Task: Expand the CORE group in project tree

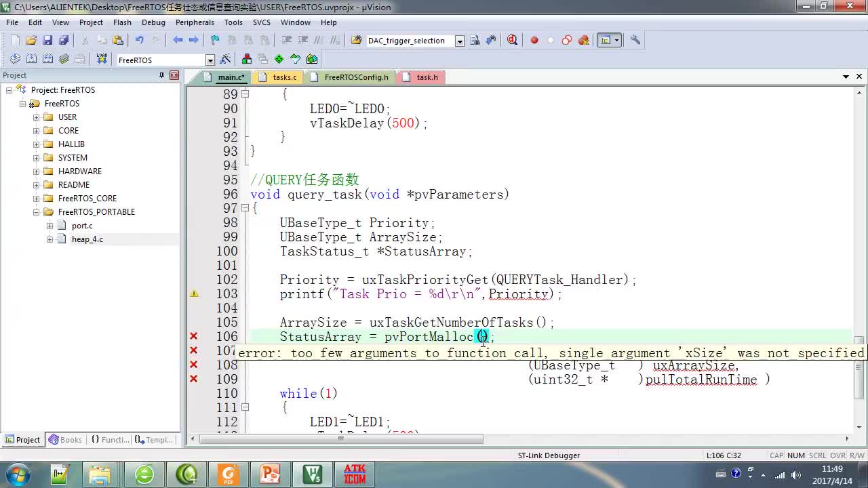Action: [37, 131]
